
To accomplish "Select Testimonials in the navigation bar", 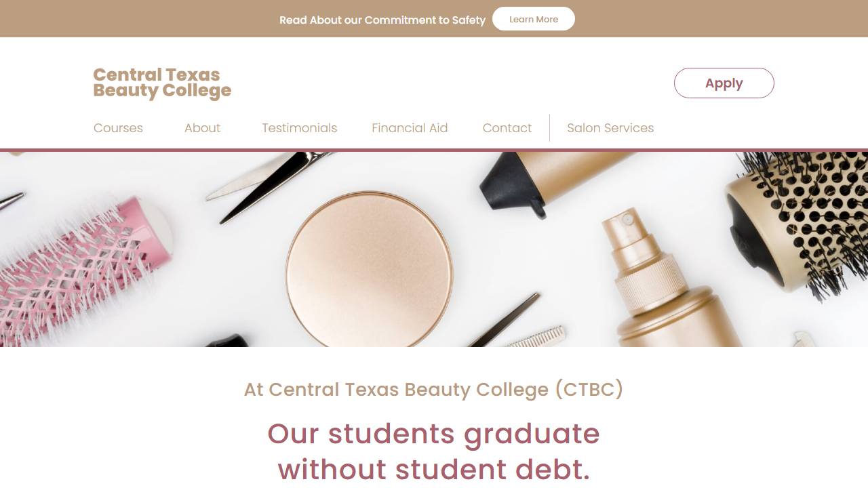I will [x=299, y=128].
